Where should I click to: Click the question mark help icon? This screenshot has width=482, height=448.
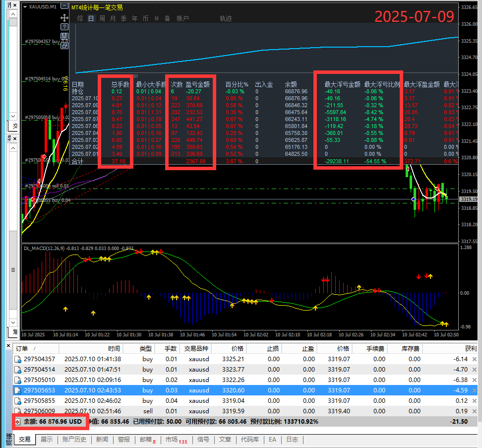click(64, 27)
